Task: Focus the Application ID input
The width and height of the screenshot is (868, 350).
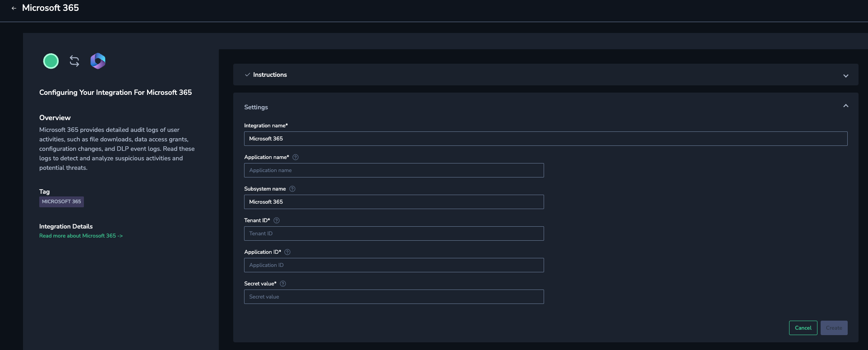Action: (394, 265)
